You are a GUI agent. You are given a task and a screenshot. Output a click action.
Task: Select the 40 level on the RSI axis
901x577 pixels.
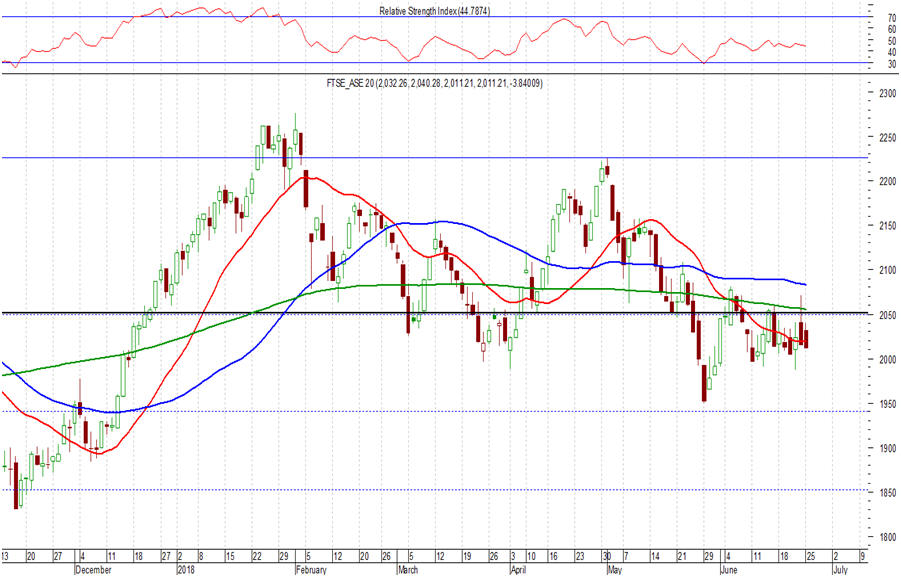tap(891, 52)
